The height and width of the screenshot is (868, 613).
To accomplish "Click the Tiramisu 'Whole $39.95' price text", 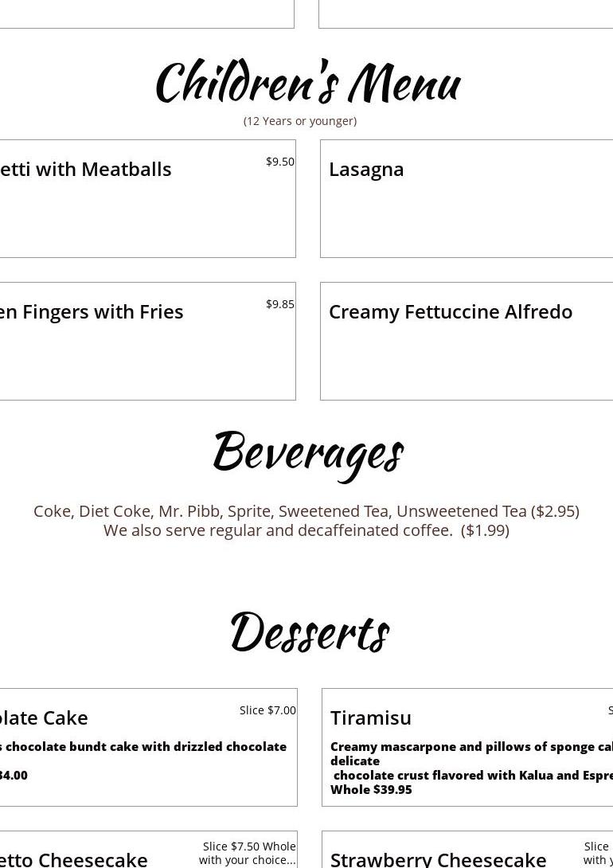I will (371, 790).
